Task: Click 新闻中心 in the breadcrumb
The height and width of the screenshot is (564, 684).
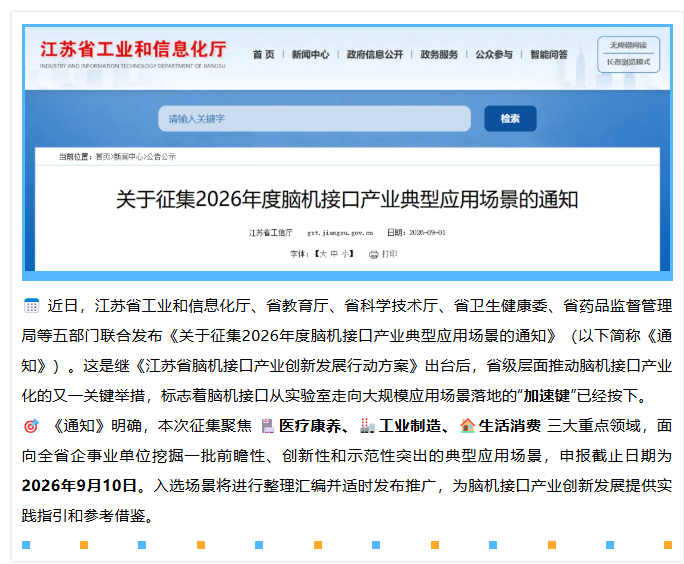Action: click(x=128, y=157)
